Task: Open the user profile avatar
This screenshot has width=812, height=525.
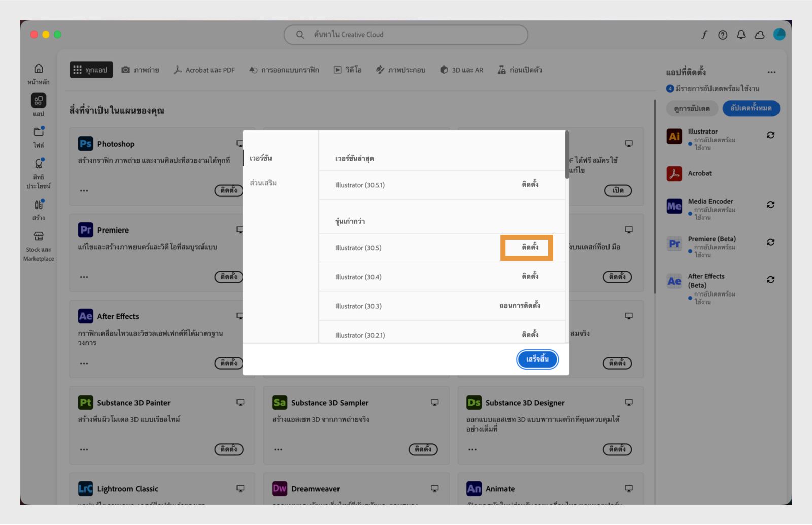Action: click(x=780, y=34)
